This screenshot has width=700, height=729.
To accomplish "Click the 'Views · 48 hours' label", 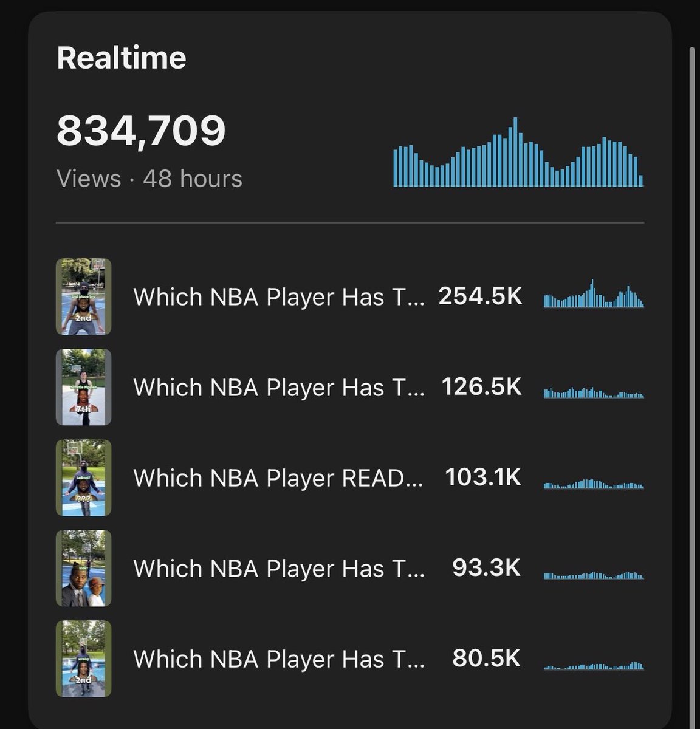I will click(x=149, y=179).
